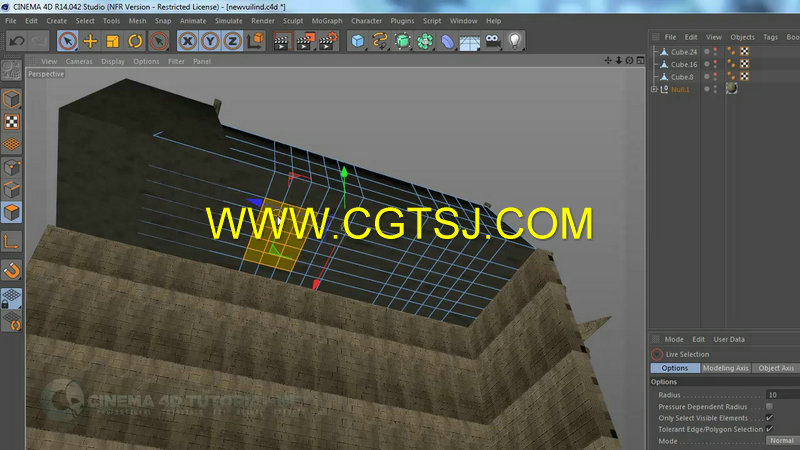Open the green NURBS generator menu
The width and height of the screenshot is (800, 450).
click(403, 41)
